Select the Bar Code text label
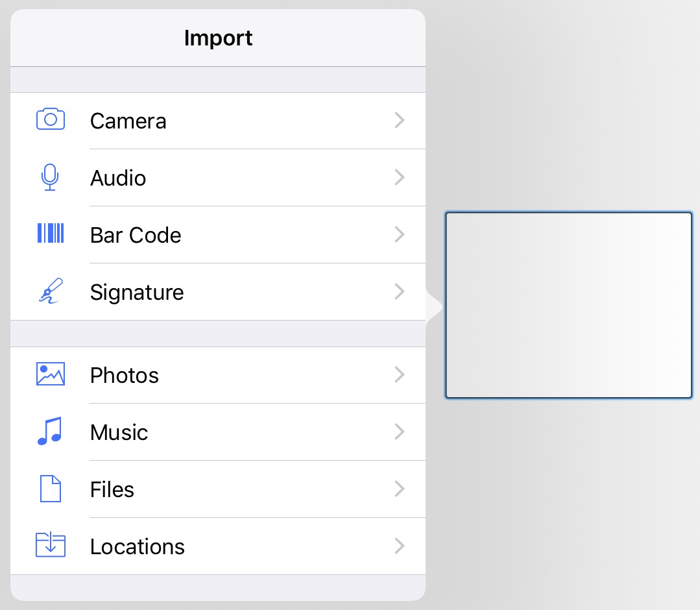The image size is (700, 610). coord(136,235)
